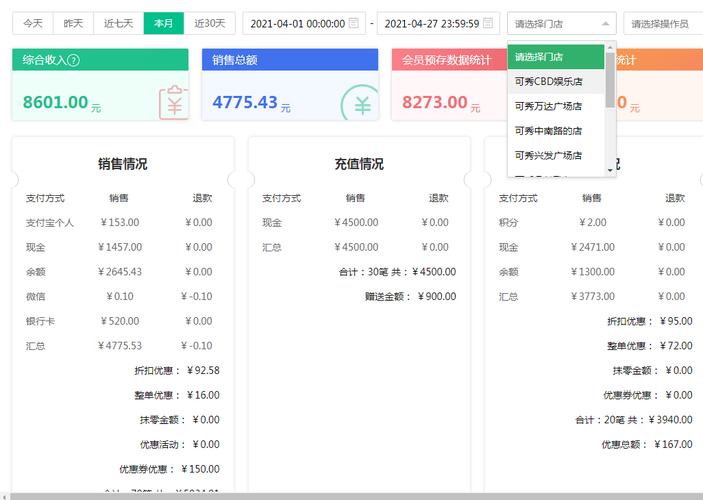Viewport: 703px width, 500px height.
Task: Click the 销售总额 card header
Action: coord(290,60)
